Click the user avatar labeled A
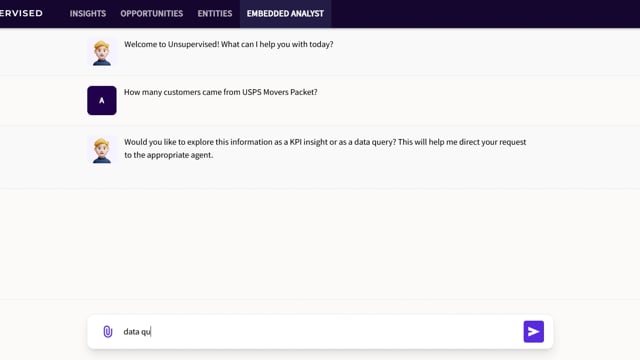 click(x=102, y=100)
